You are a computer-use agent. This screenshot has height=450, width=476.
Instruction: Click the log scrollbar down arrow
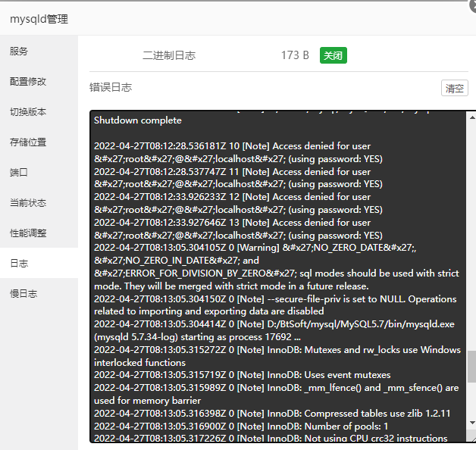click(x=472, y=423)
